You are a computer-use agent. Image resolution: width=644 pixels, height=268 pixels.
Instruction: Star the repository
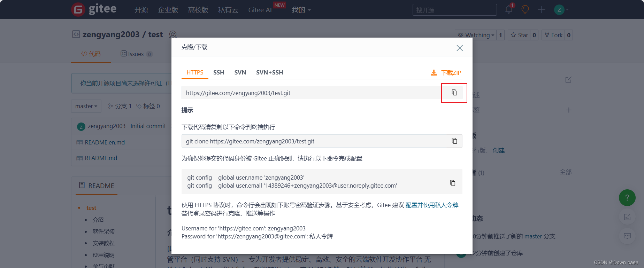519,35
